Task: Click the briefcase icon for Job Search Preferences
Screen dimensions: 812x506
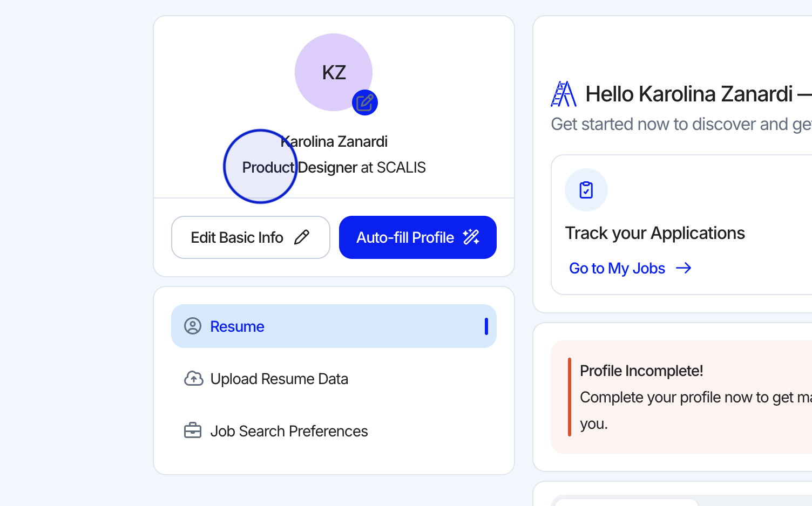Action: pos(193,431)
